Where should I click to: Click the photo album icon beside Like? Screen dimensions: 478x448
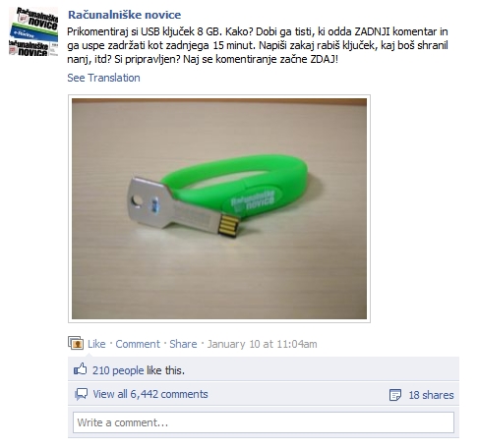76,343
